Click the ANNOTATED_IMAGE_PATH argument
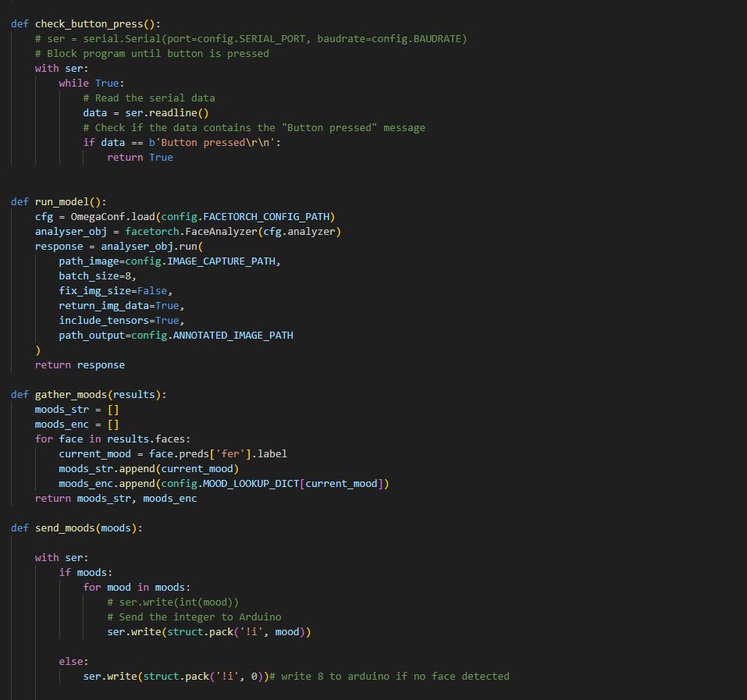The height and width of the screenshot is (700, 747). coord(233,336)
